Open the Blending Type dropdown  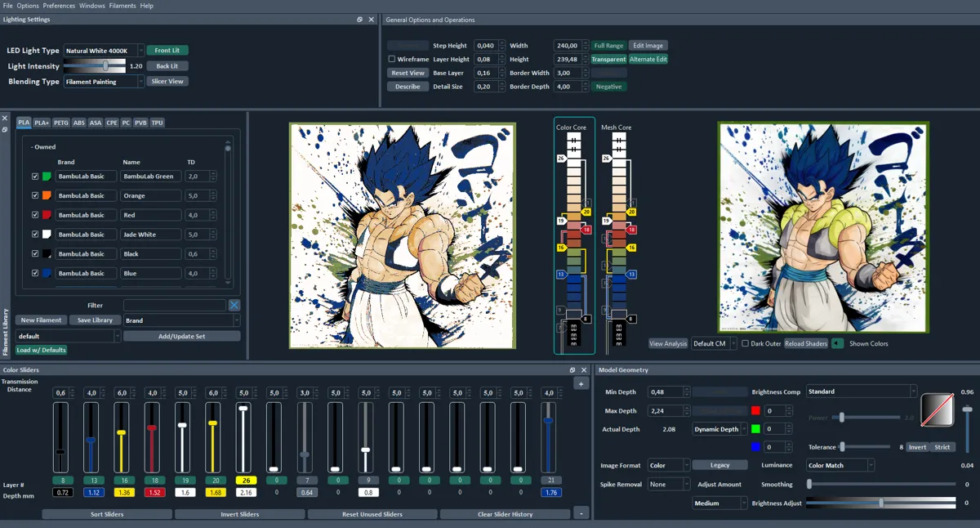[x=104, y=82]
